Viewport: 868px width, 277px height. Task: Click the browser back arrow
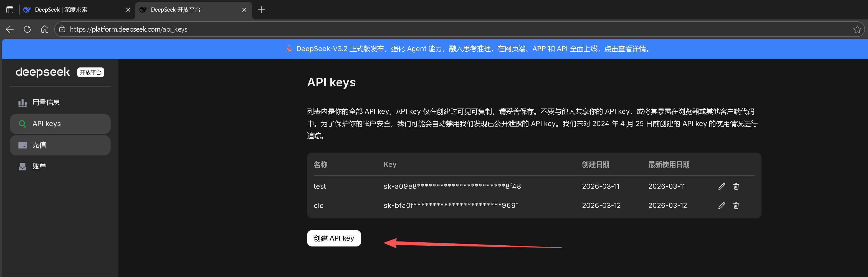(x=10, y=29)
